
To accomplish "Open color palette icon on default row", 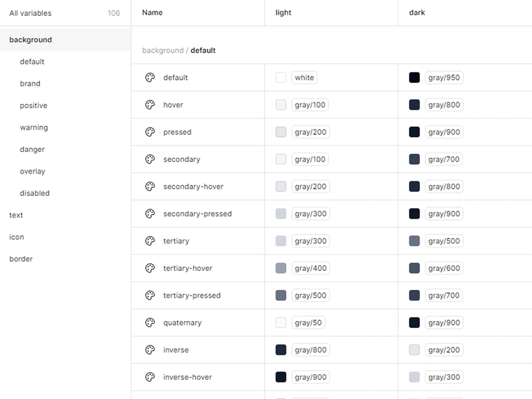I will pos(150,77).
